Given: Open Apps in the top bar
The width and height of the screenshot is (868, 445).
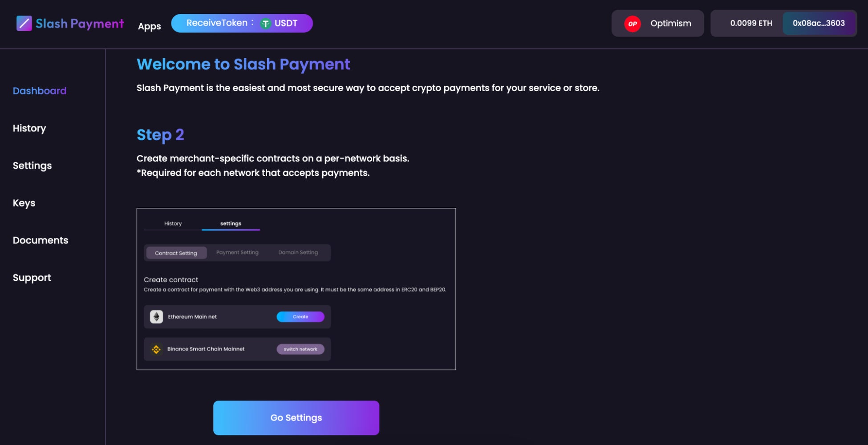Looking at the screenshot, I should click(149, 26).
